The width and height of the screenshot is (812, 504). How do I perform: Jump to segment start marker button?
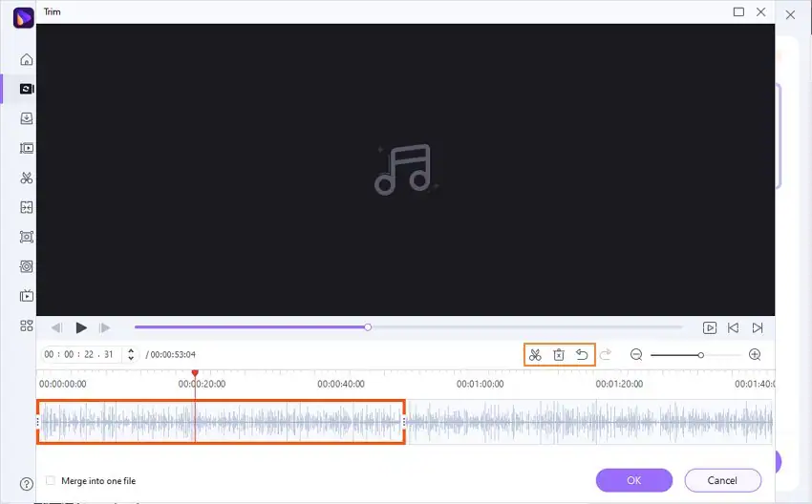pos(734,328)
